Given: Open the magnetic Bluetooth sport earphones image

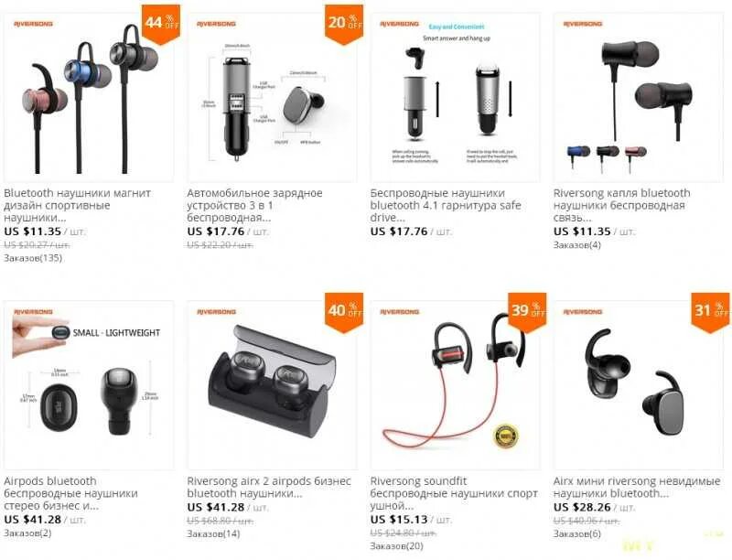Looking at the screenshot, I should coord(89,98).
